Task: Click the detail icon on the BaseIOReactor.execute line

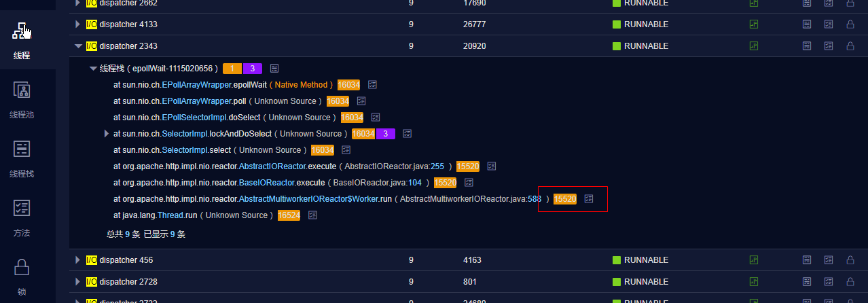Action: coord(469,183)
